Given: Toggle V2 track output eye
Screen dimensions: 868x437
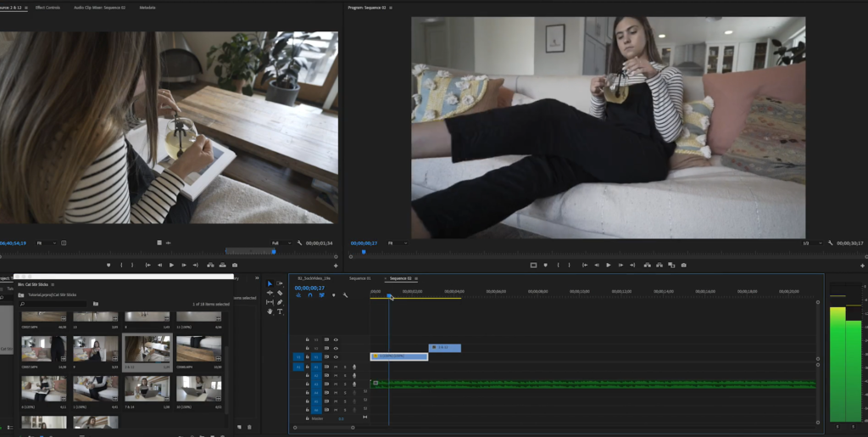Looking at the screenshot, I should pos(336,349).
